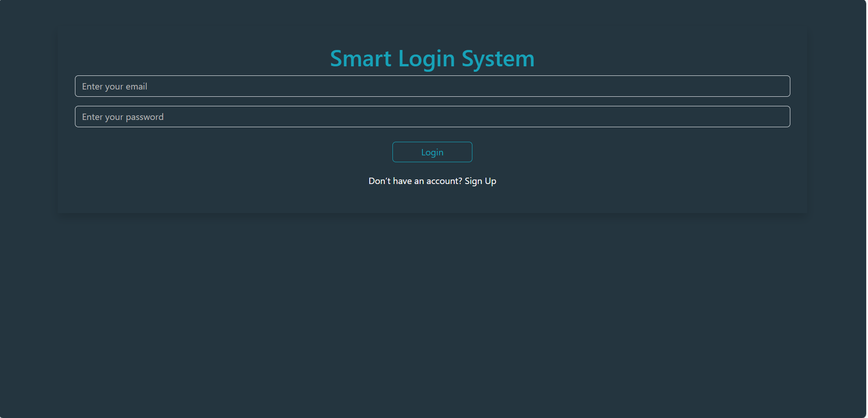Click the Smart Login System heading
This screenshot has width=868, height=418.
point(432,59)
